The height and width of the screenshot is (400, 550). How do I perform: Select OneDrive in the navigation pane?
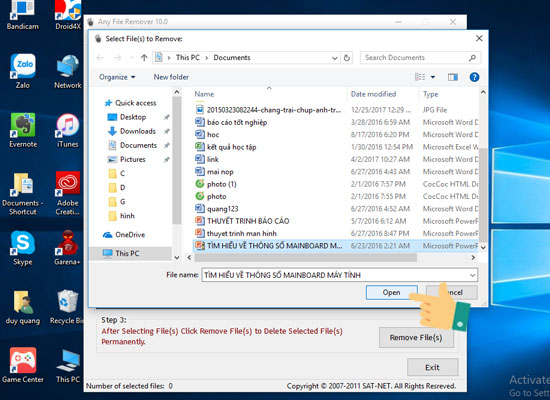[130, 235]
